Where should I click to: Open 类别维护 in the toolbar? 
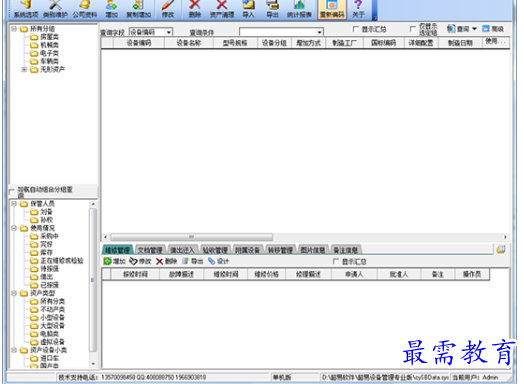tap(55, 9)
